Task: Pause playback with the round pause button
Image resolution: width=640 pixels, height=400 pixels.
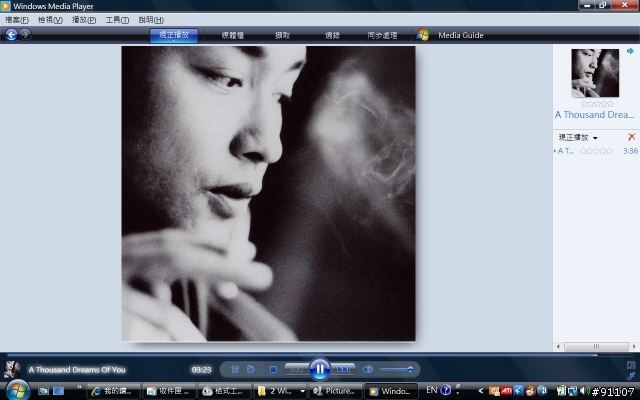Action: coord(320,369)
